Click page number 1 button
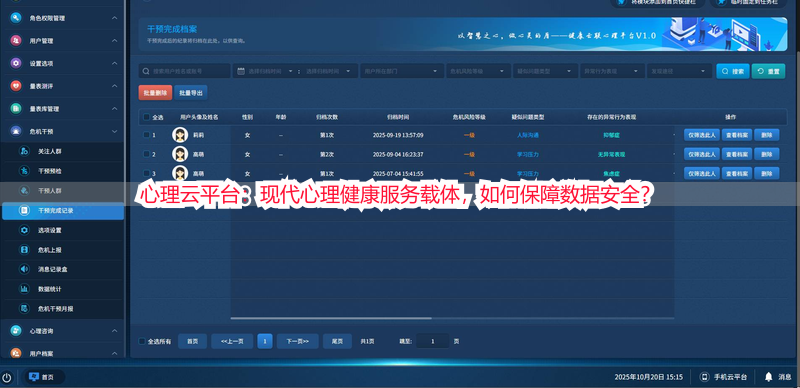Viewport: 800px width, 388px height. point(265,341)
